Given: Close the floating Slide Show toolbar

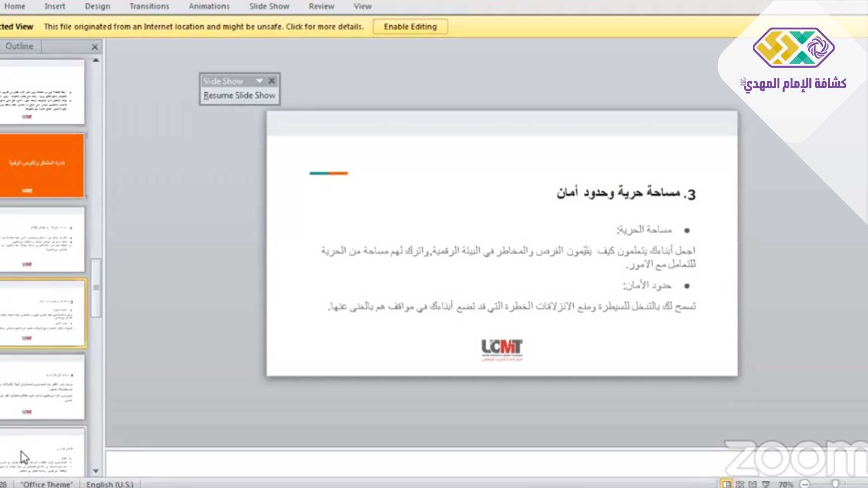Looking at the screenshot, I should coord(272,81).
